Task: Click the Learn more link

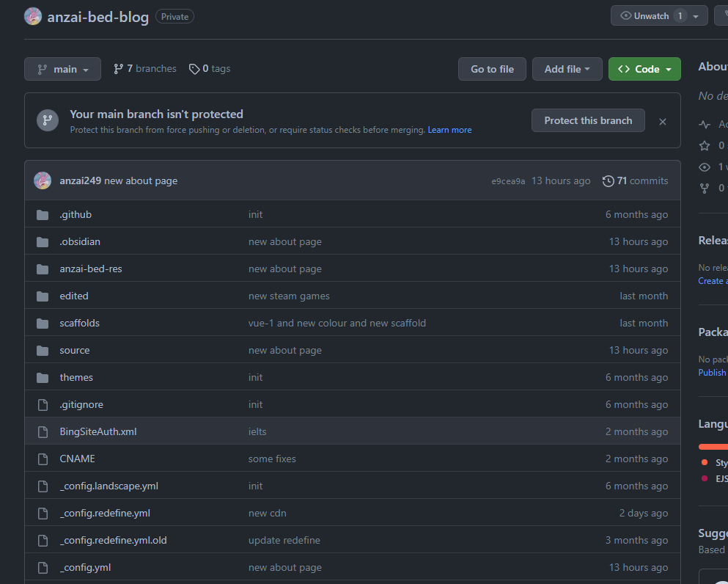Action: (x=449, y=130)
